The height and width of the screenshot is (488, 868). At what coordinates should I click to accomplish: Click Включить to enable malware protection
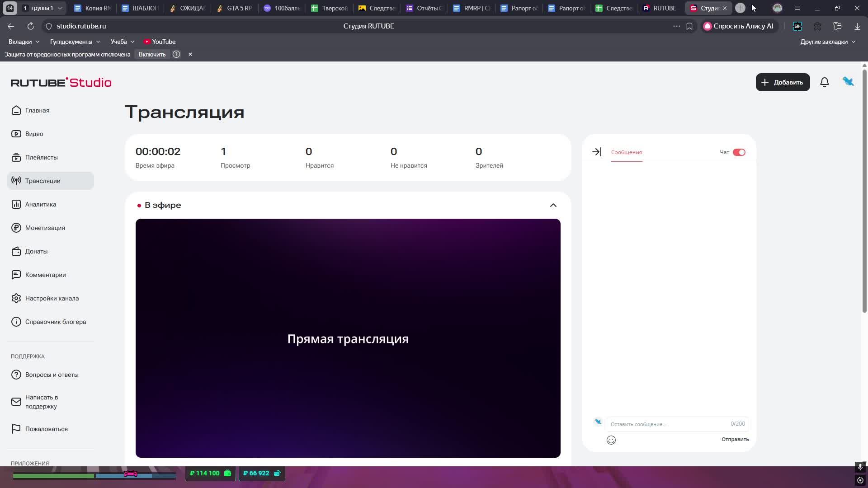tap(152, 54)
